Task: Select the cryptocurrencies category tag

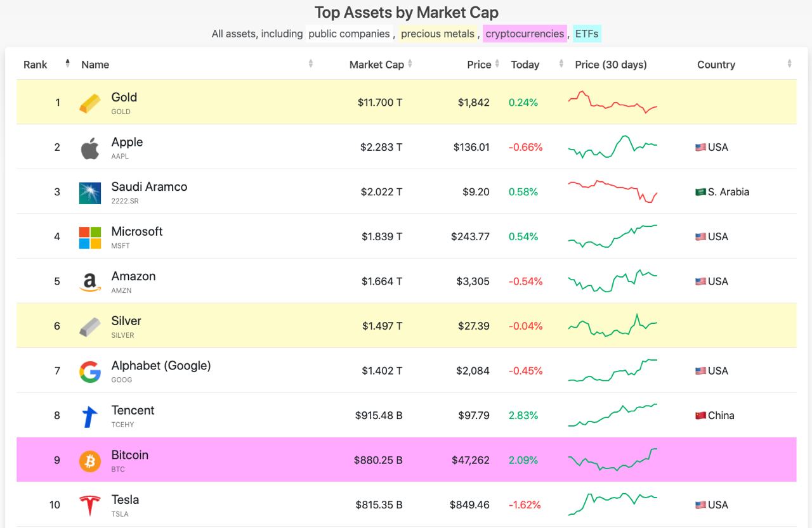Action: [x=525, y=34]
